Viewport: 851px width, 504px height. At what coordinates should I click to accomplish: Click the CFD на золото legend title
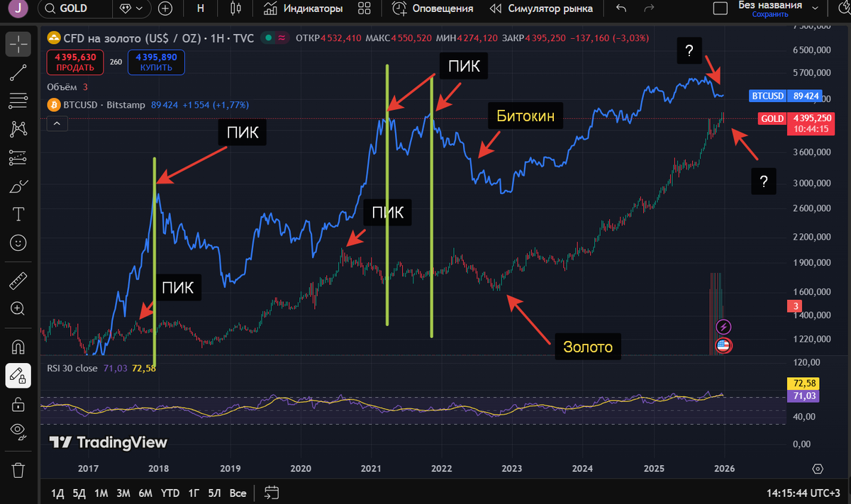(x=158, y=38)
